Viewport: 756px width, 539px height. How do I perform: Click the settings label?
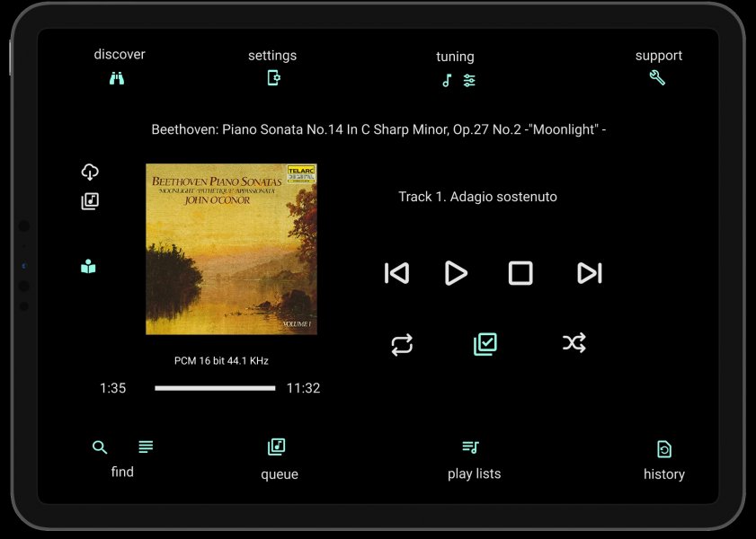point(272,56)
